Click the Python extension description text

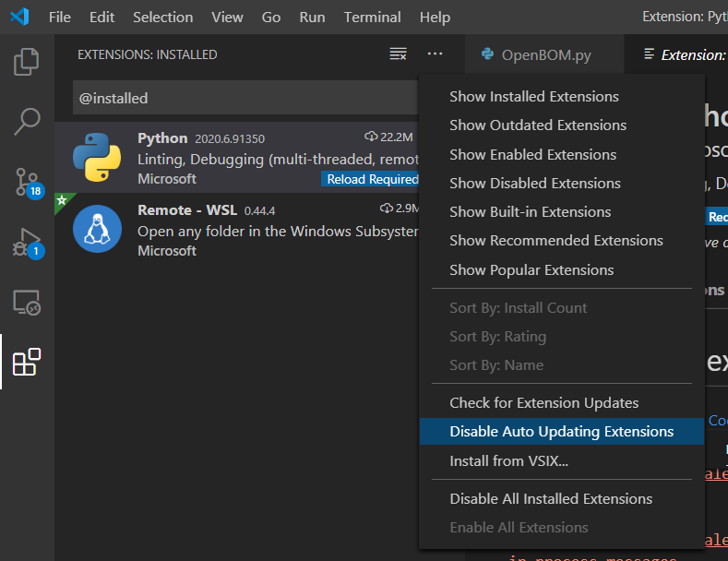(278, 160)
